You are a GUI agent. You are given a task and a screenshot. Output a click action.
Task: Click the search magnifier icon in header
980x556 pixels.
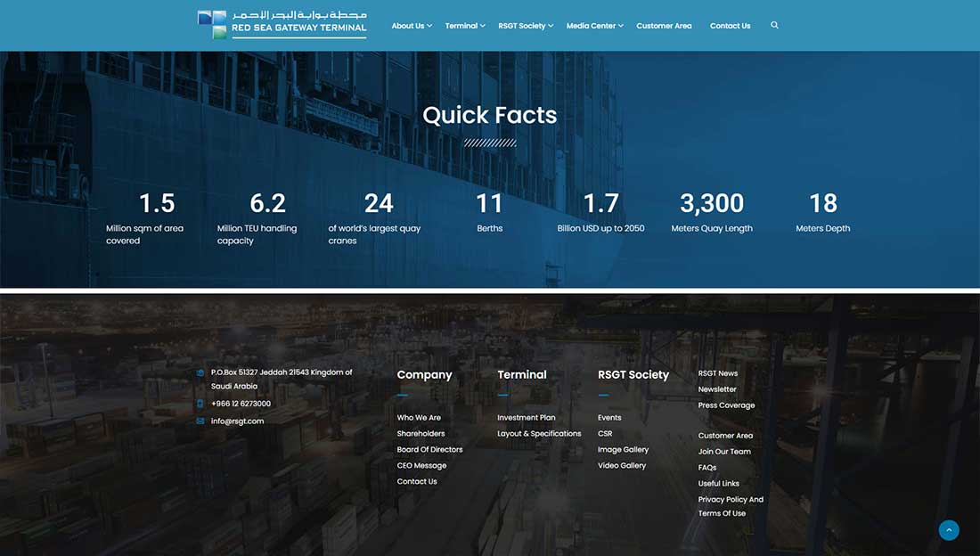point(774,26)
